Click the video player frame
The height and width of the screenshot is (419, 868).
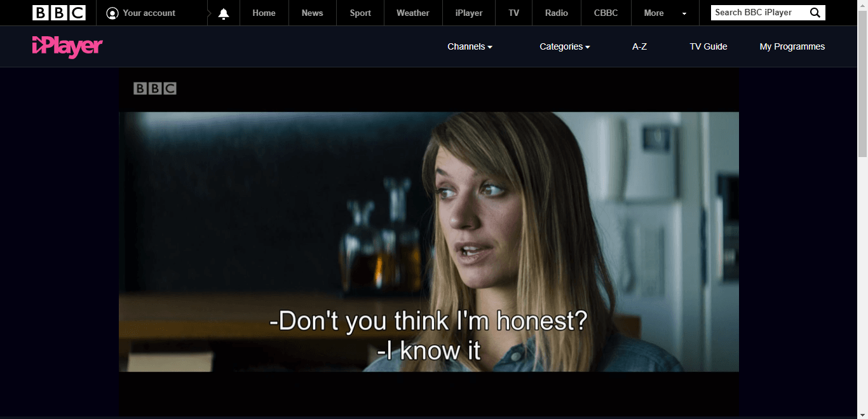(429, 242)
